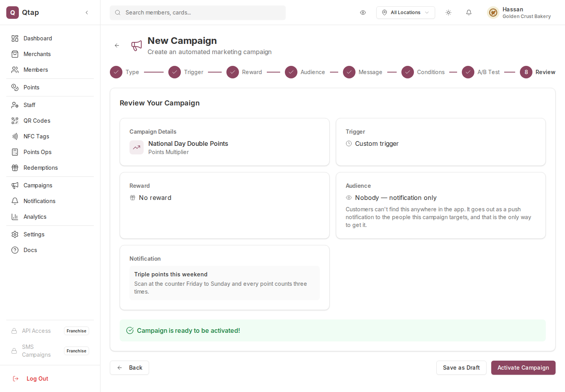Screen dimensions: 565x392
Task: Collapse the sidebar with the chevron
Action: coord(87,13)
